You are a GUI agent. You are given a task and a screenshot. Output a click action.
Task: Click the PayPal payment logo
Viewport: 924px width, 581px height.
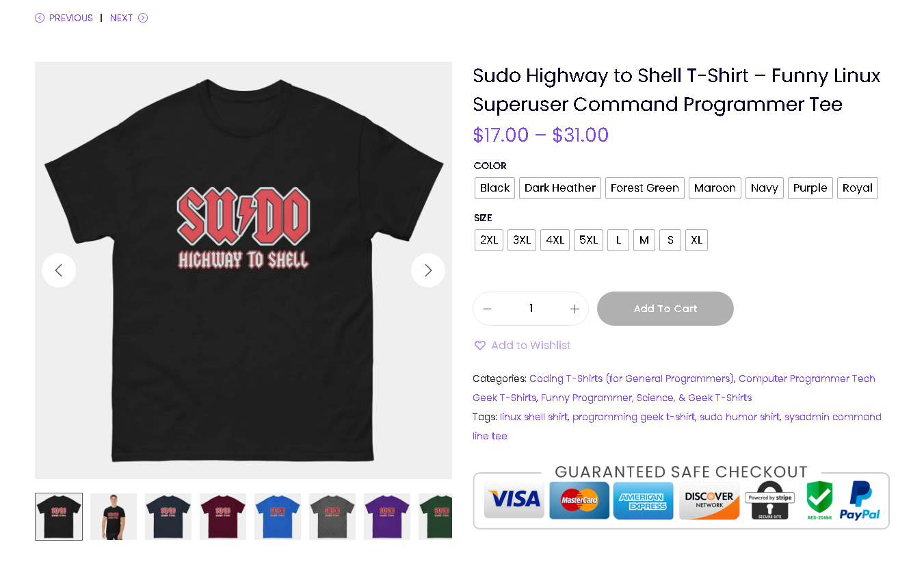point(859,501)
